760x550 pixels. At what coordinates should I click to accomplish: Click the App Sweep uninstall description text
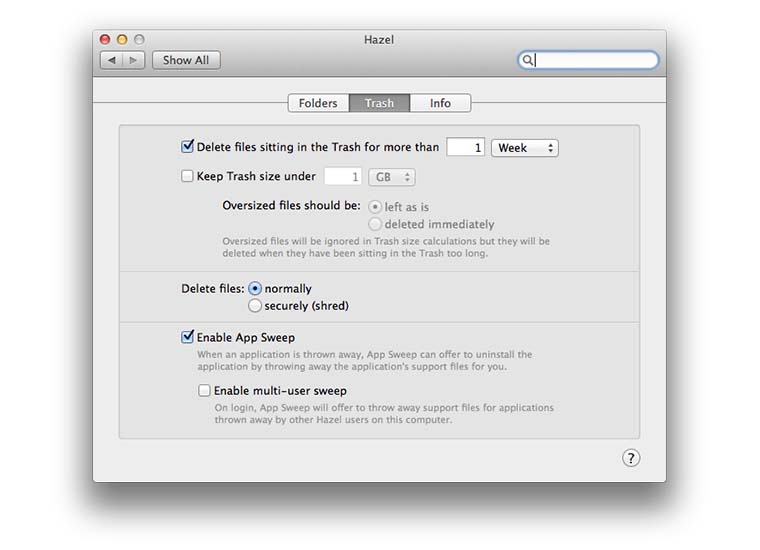[x=364, y=361]
